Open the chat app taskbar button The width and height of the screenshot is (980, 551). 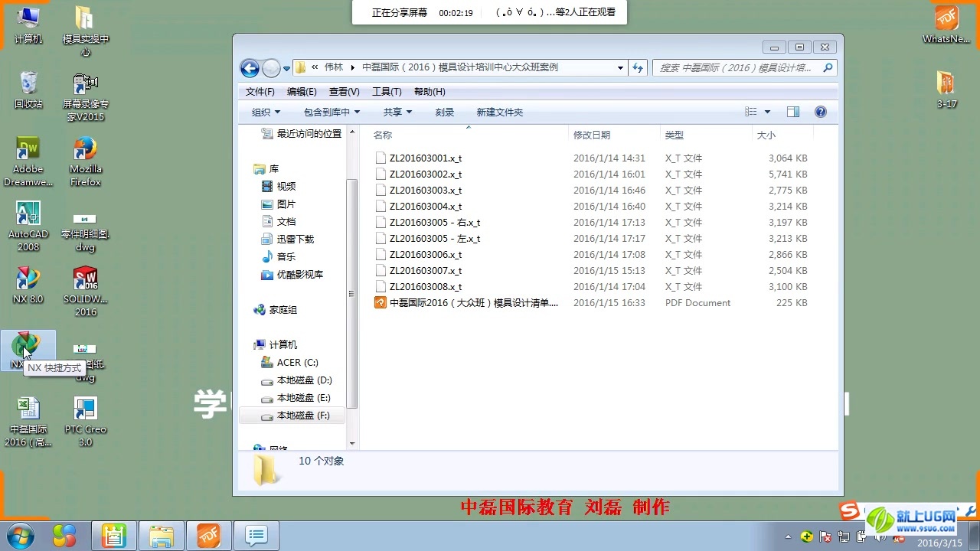tap(256, 536)
